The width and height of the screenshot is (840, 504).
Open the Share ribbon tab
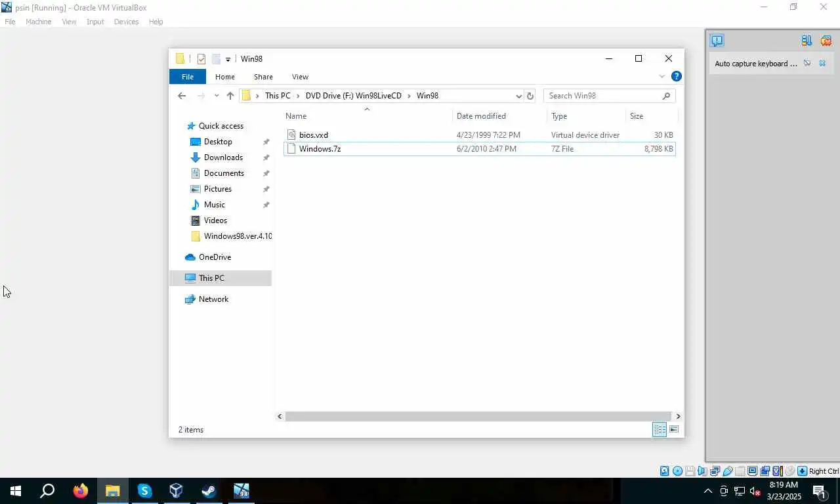tap(263, 77)
